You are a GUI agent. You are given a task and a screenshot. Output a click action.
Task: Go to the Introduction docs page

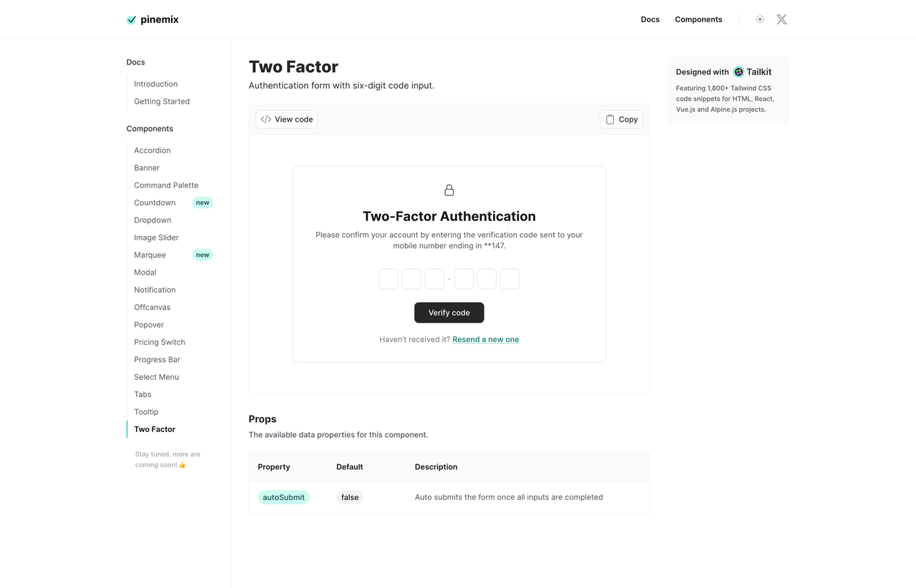click(x=156, y=84)
